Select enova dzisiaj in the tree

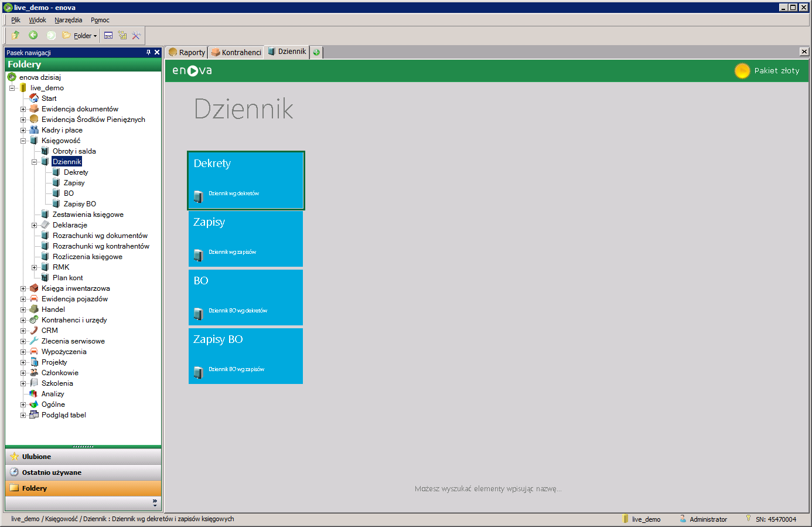click(x=40, y=77)
